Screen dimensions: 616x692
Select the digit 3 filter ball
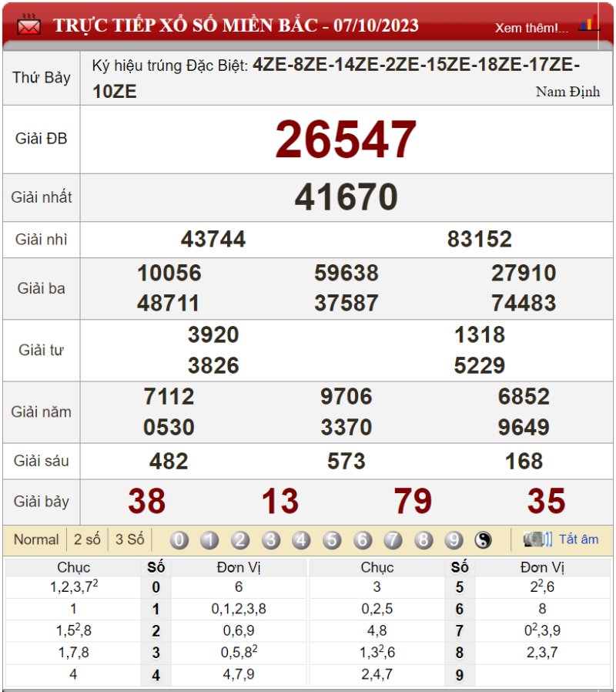270,540
